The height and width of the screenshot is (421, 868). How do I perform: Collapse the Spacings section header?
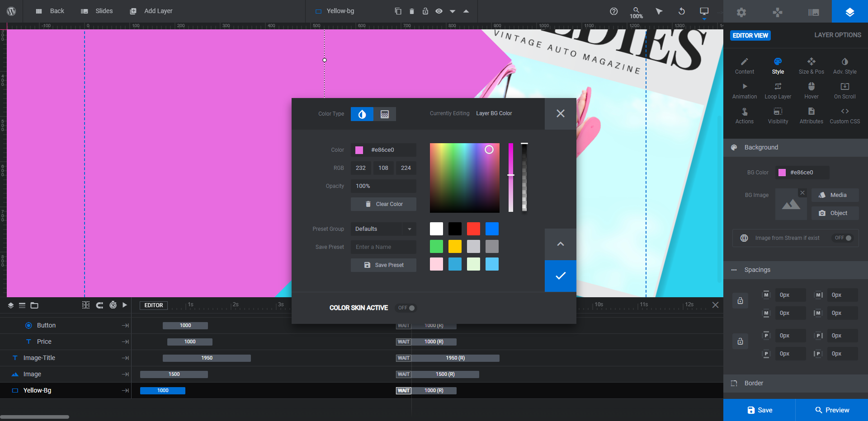[x=796, y=270]
